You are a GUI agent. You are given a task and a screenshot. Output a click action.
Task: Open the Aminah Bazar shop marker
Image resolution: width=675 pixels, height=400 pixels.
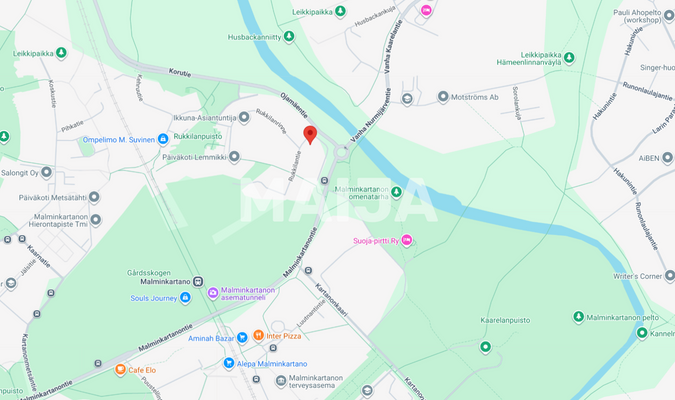(242, 338)
